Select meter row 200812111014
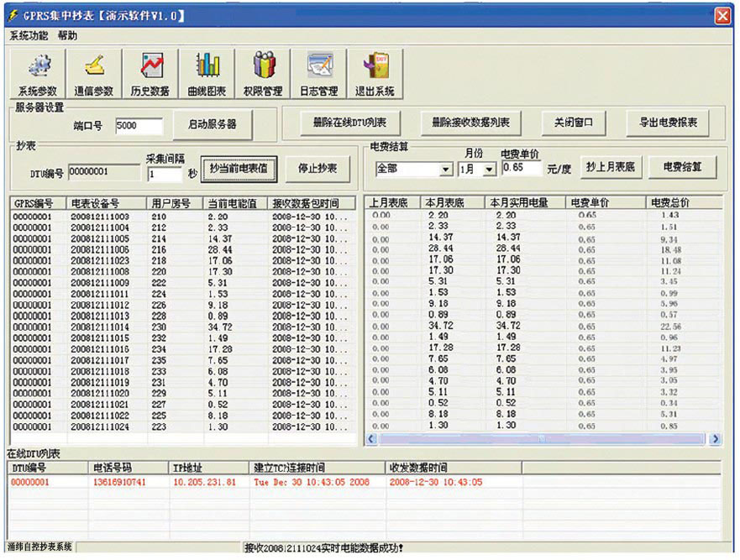This screenshot has height=560, width=740. tap(183, 327)
